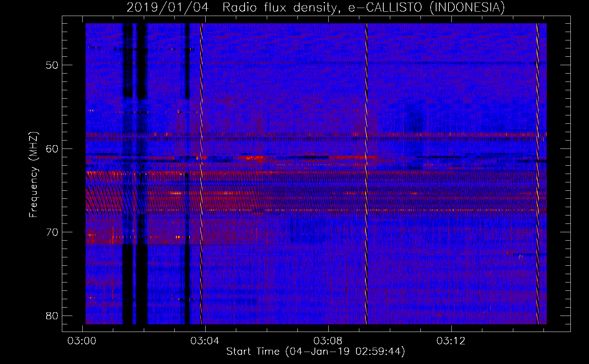
Task: Click the 'e-CALLISTO (INDONESIA)' title text
Action: click(x=427, y=8)
